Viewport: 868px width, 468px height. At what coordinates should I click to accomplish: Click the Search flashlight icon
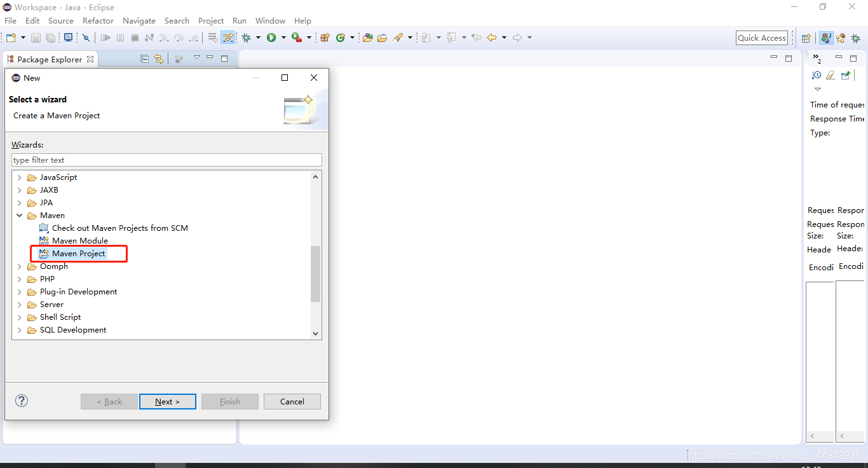click(x=398, y=38)
